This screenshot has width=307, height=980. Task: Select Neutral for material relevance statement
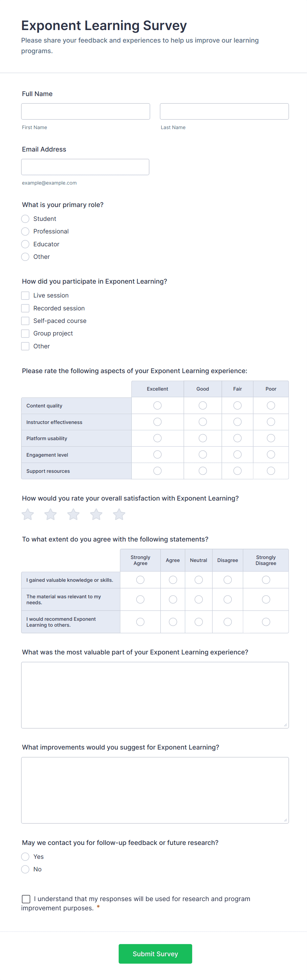[198, 599]
